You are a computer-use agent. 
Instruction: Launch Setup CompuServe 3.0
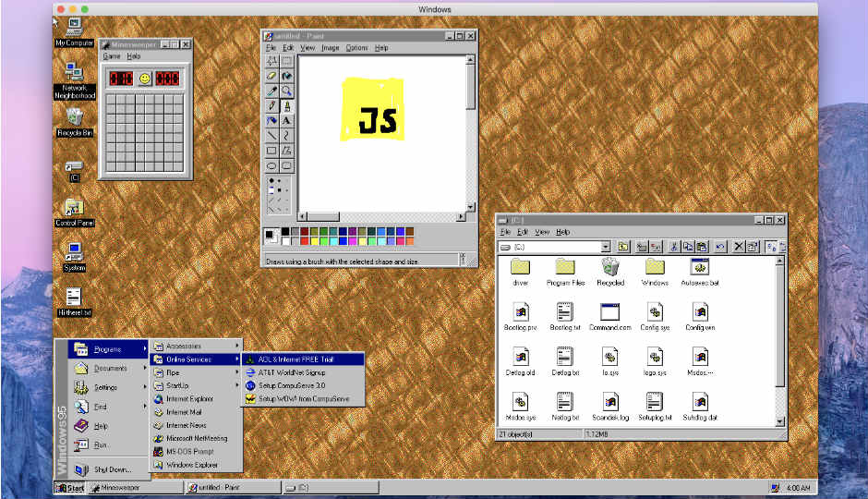tap(304, 385)
